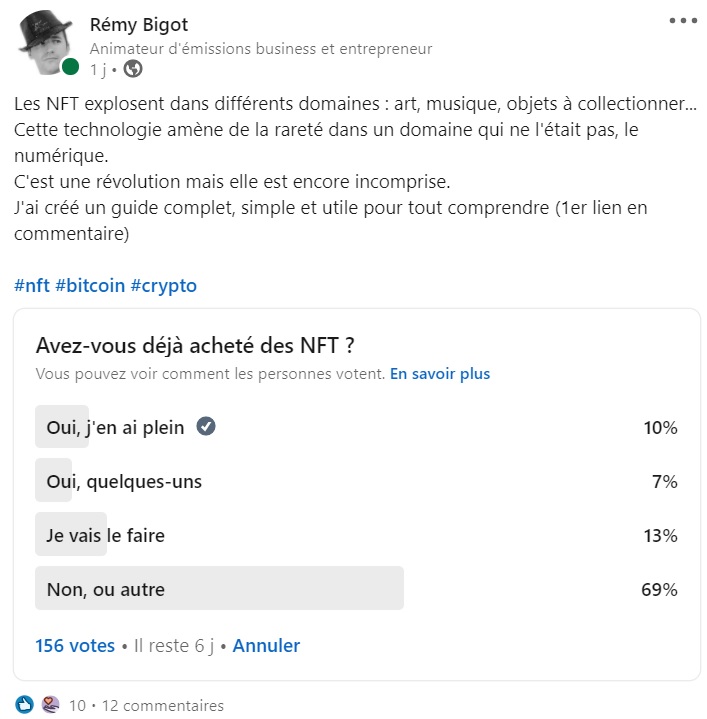
Task: Click the support heart reaction icon
Action: tap(50, 704)
